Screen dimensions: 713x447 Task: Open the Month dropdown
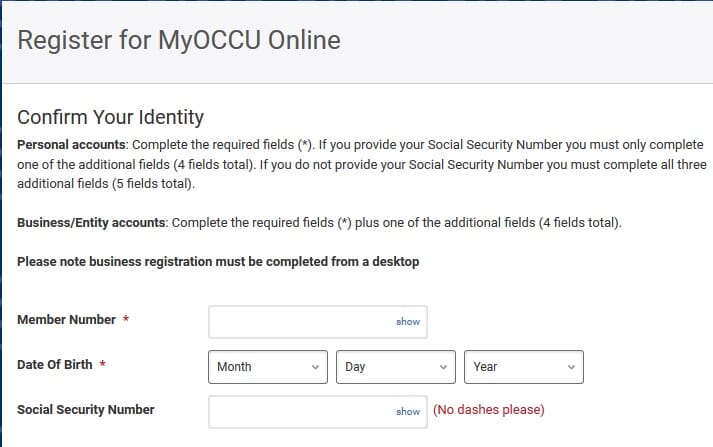[x=268, y=367]
